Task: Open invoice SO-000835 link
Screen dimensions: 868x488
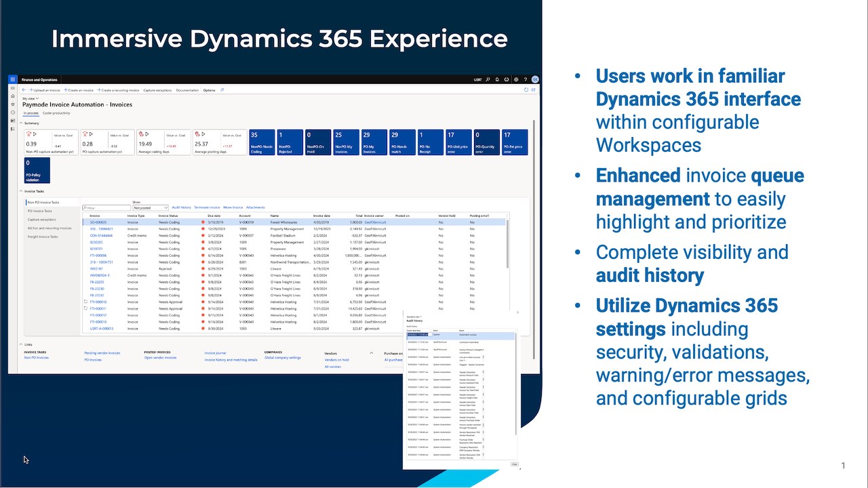Action: 98,222
